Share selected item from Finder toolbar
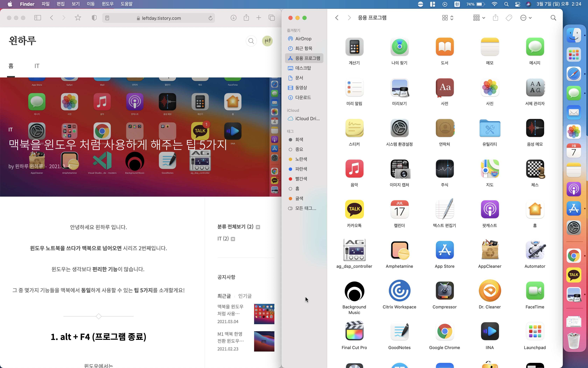 click(x=495, y=18)
